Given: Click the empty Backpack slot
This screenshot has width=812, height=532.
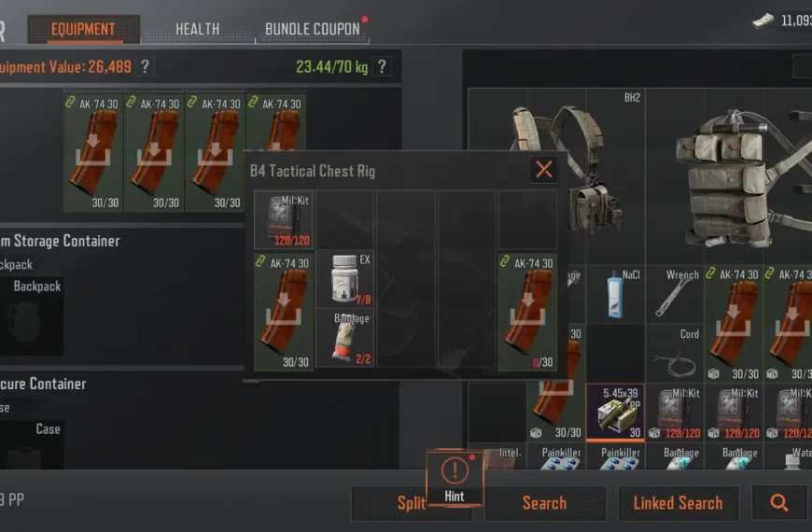Looking at the screenshot, I should point(32,315).
